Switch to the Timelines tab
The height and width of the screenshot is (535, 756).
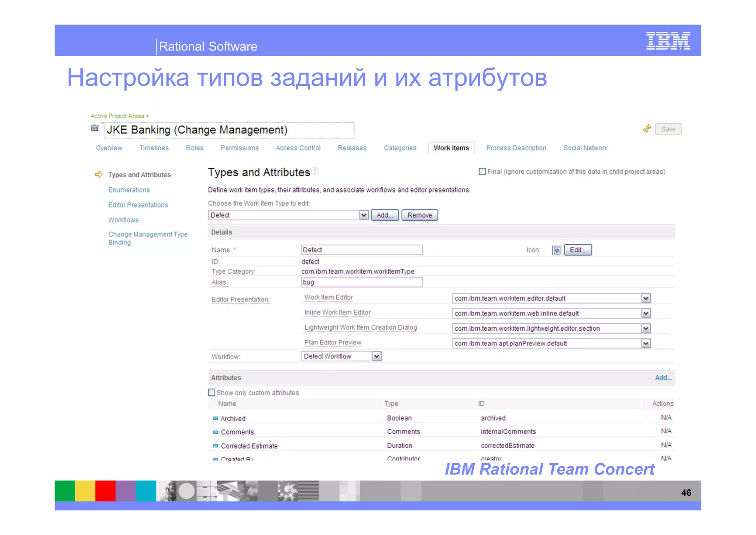point(154,148)
